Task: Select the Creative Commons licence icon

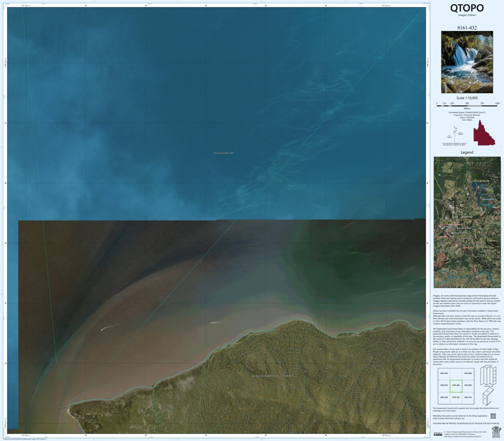Action: coord(438,434)
